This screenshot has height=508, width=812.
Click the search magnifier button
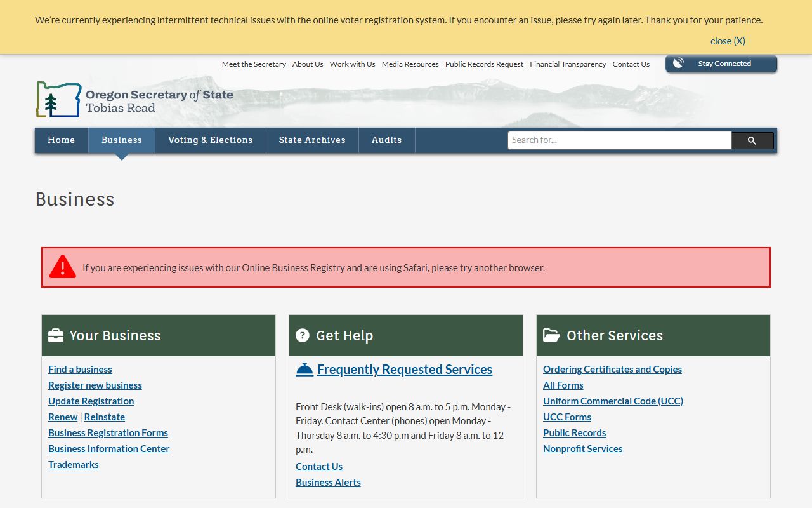pyautogui.click(x=752, y=140)
